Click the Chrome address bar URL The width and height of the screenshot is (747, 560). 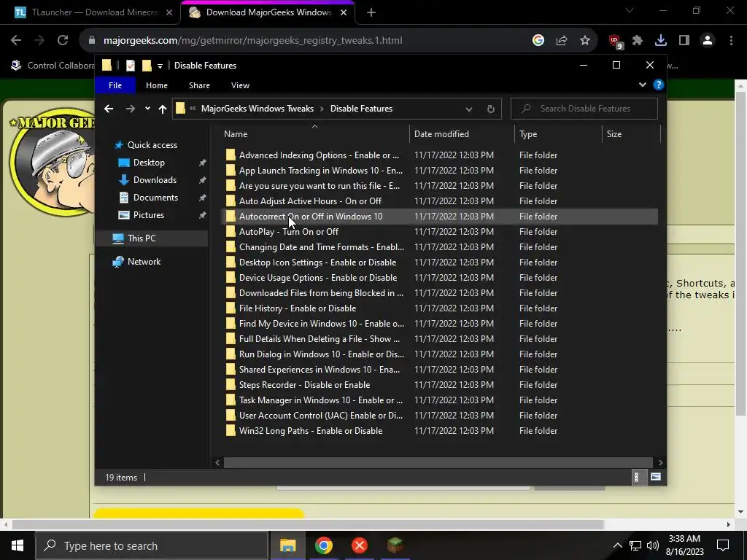(253, 41)
